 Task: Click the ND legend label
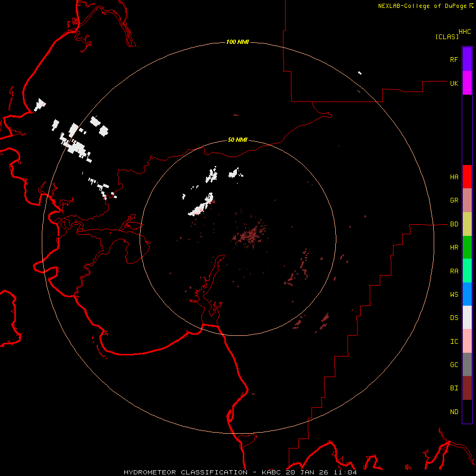(x=454, y=412)
